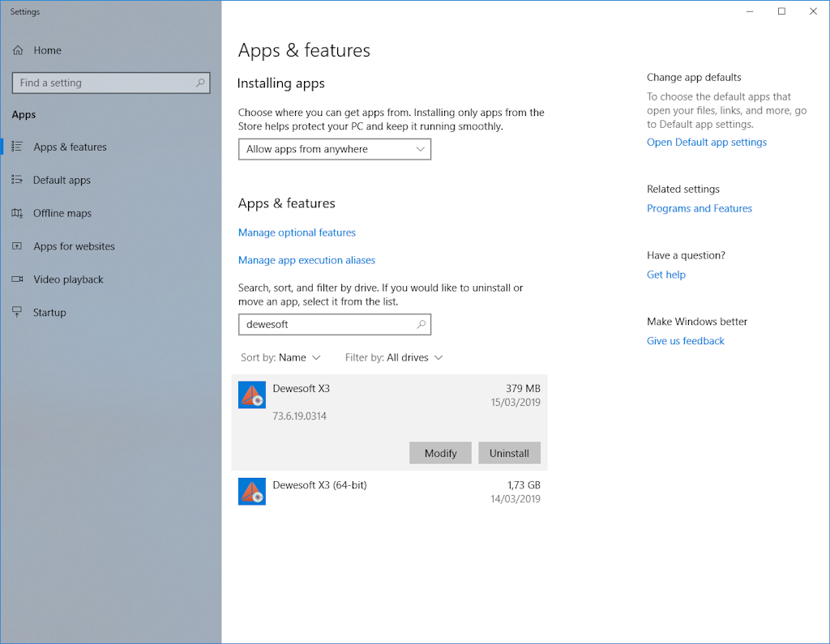Click the Default apps icon in sidebar
The height and width of the screenshot is (644, 830).
tap(17, 180)
